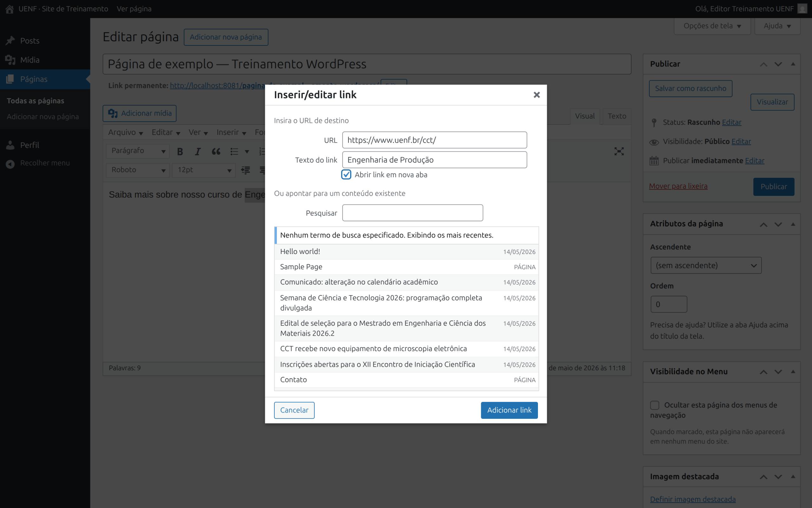Open Posts from the sidebar pin icon
This screenshot has width=812, height=508.
click(x=10, y=41)
